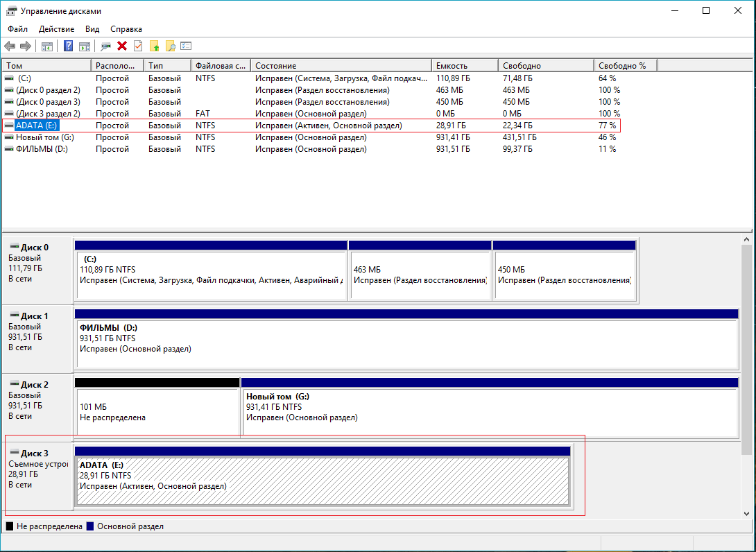
Task: Click the disk connection toolbar icon
Action: 105,46
